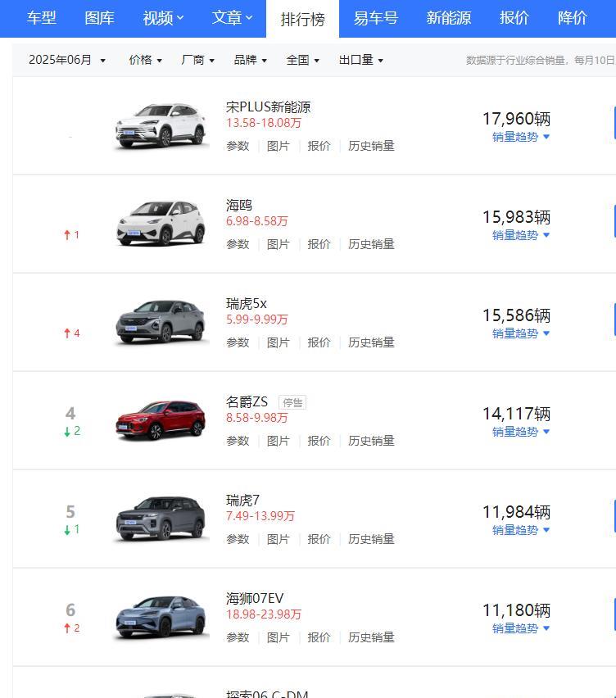
Task: View 报价 for 宋PLUS新能源
Action: [x=319, y=146]
